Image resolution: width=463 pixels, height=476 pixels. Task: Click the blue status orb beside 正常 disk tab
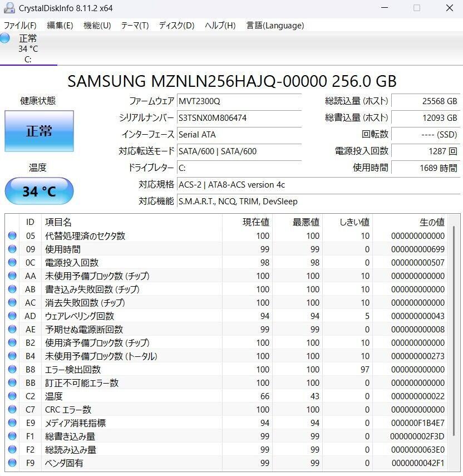(x=5, y=38)
